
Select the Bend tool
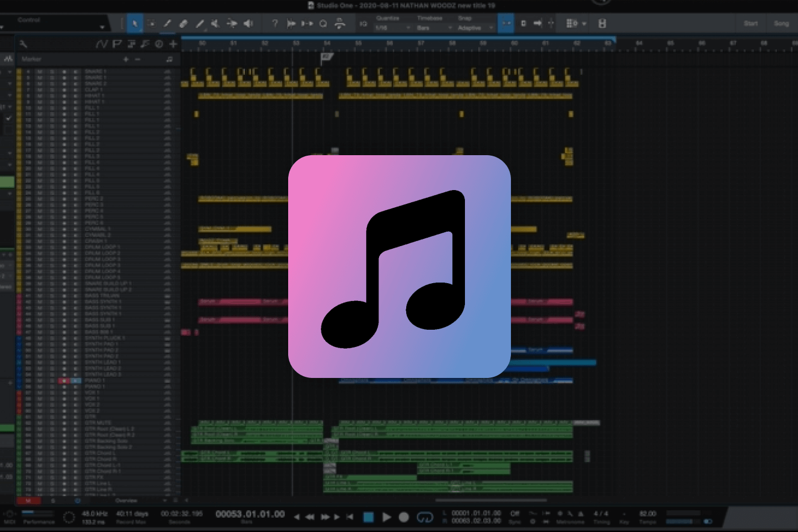pos(232,24)
